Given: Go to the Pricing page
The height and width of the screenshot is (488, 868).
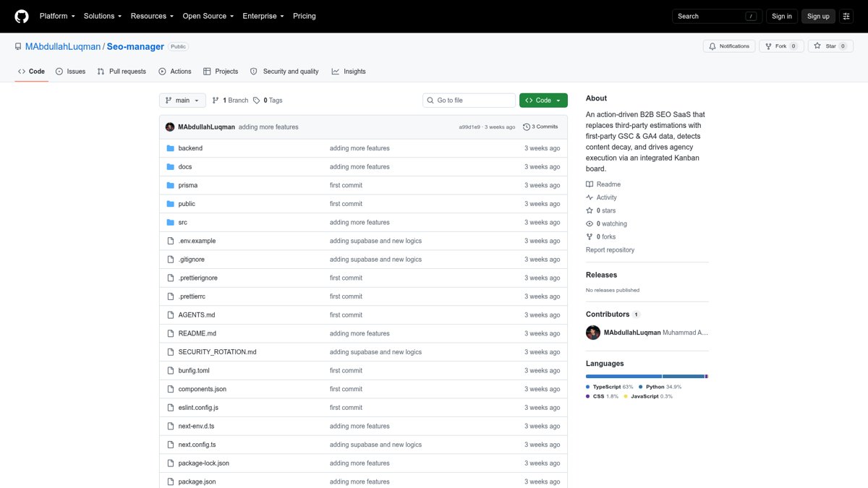Looking at the screenshot, I should point(305,16).
